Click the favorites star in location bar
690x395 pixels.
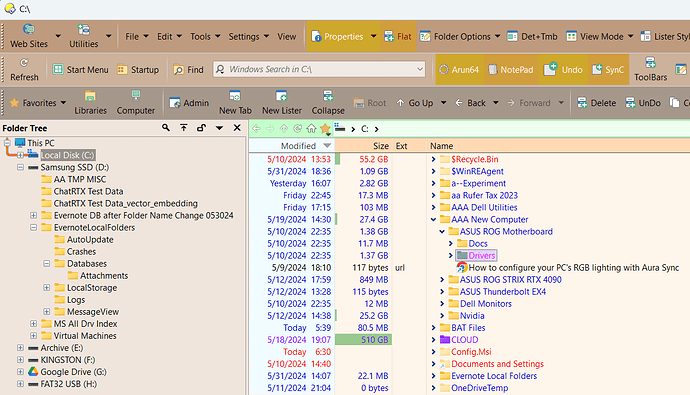click(325, 128)
